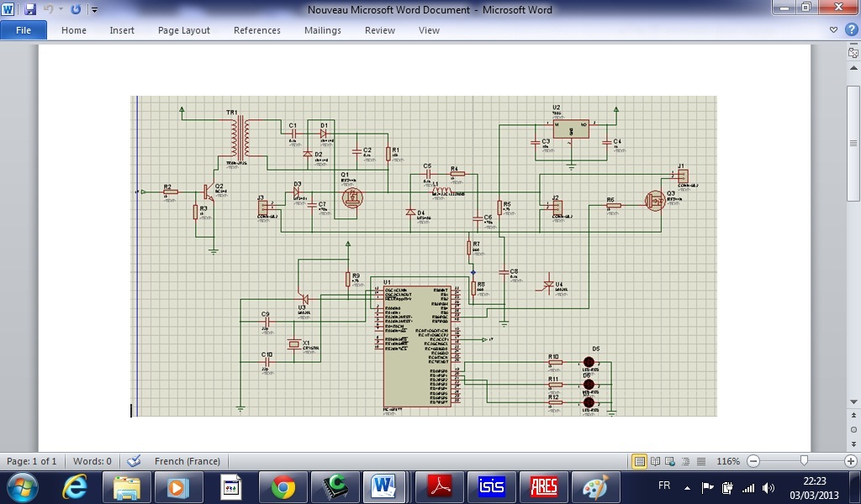
Task: Switch to Full Screen Reading view
Action: 655,461
